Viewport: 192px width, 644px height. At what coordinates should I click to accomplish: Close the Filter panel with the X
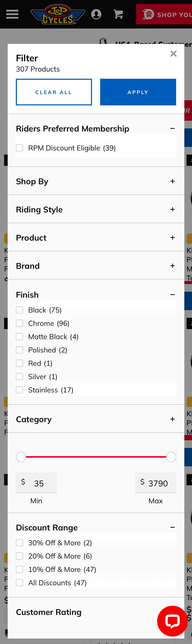pyautogui.click(x=173, y=53)
